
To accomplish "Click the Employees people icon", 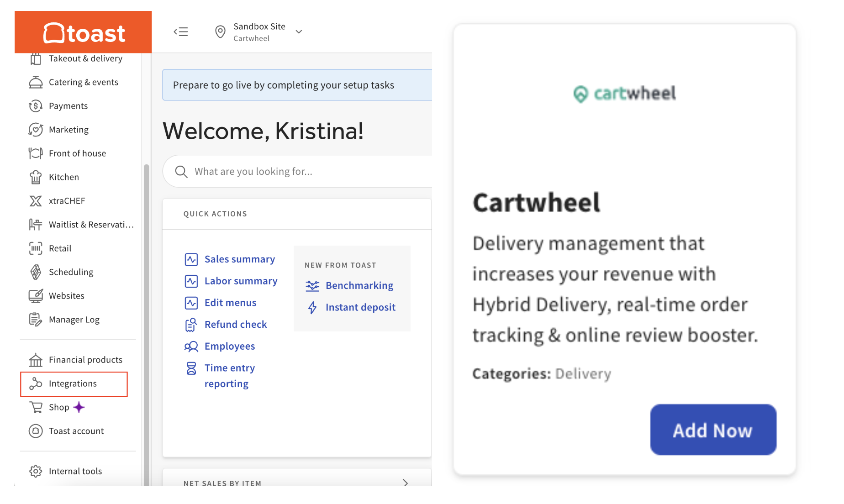I will pyautogui.click(x=191, y=346).
